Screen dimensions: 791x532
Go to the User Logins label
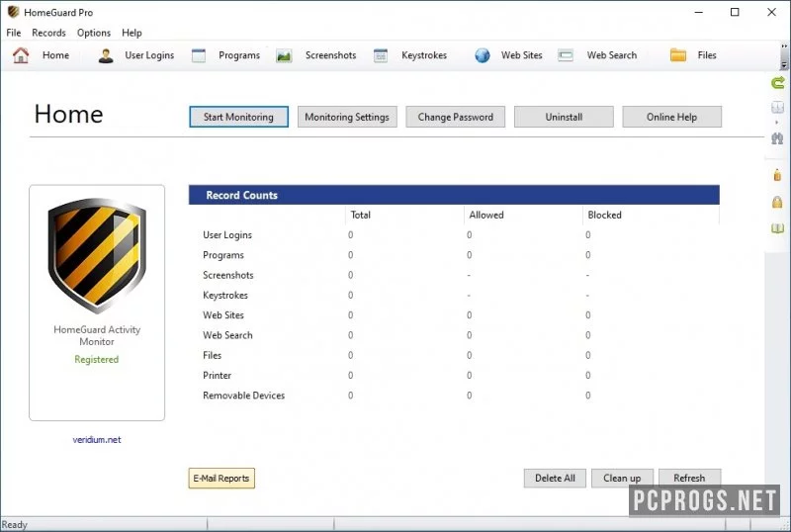coord(149,55)
